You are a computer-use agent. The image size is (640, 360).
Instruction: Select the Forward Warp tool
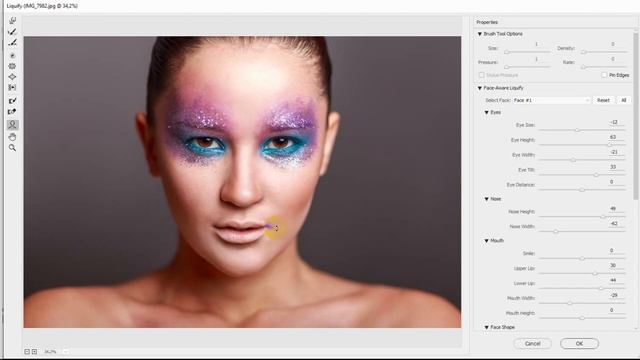coord(12,20)
